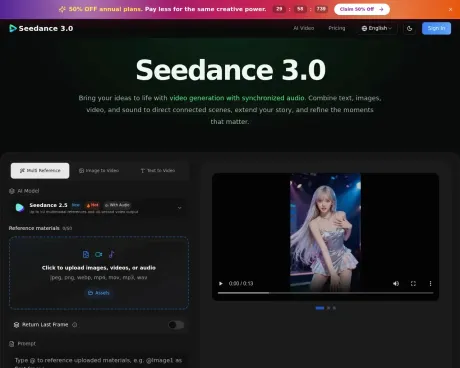The width and height of the screenshot is (460, 368).
Task: Click the Return Last Frame info icon
Action: tap(75, 325)
